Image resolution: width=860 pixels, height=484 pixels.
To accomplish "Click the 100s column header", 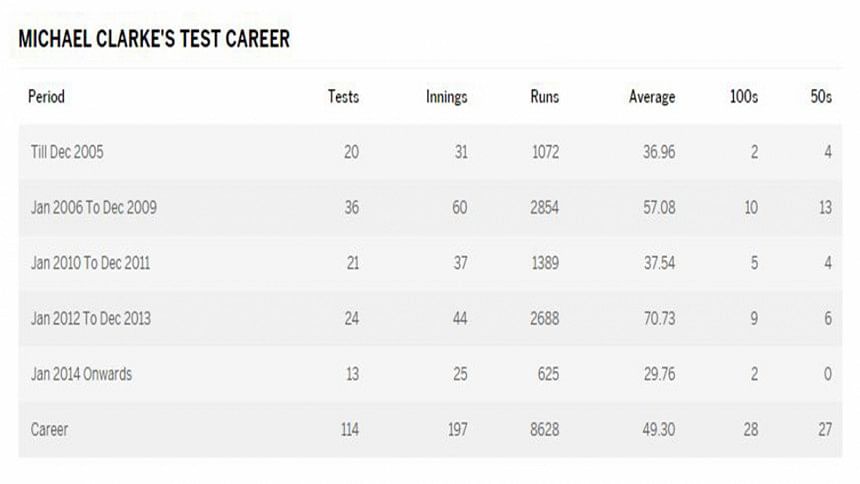I will click(744, 97).
